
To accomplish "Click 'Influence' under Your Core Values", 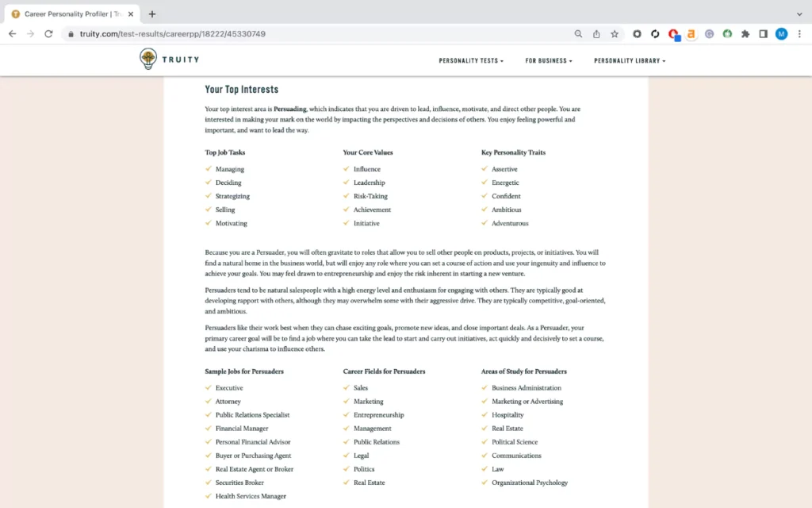I will coord(367,169).
